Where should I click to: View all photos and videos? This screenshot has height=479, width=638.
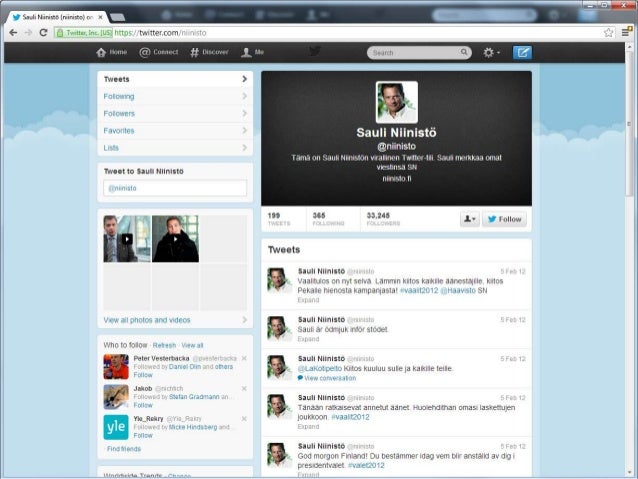coord(147,320)
